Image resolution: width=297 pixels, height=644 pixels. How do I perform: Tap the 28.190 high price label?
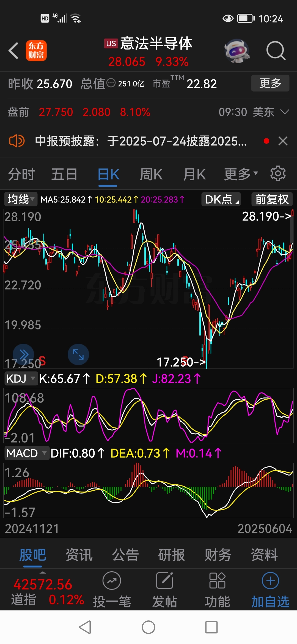[x=266, y=216]
